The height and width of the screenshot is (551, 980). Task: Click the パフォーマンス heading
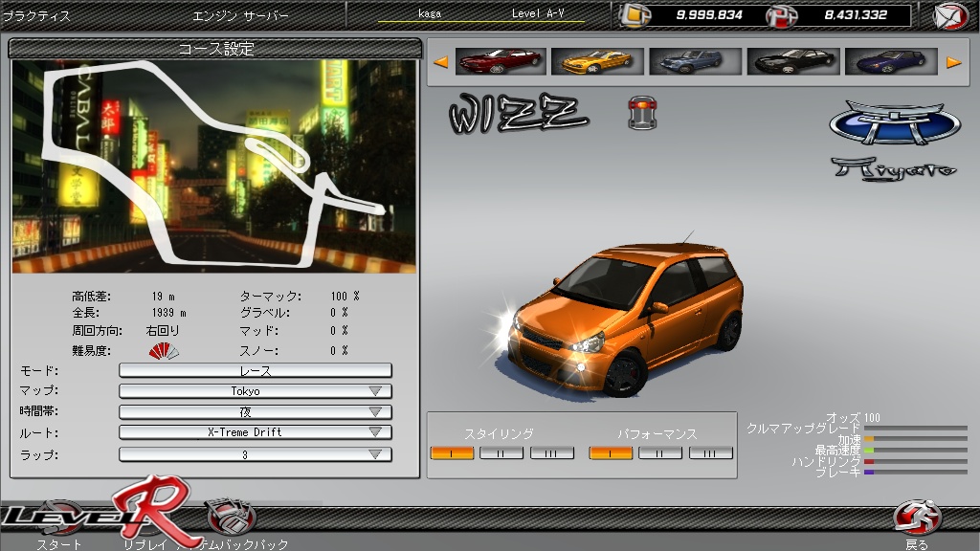coord(657,433)
